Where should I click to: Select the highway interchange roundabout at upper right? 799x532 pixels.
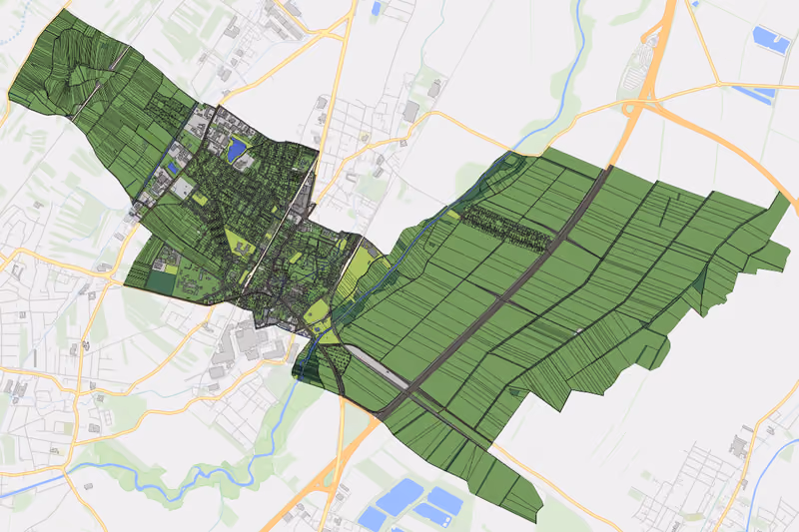pos(631,107)
